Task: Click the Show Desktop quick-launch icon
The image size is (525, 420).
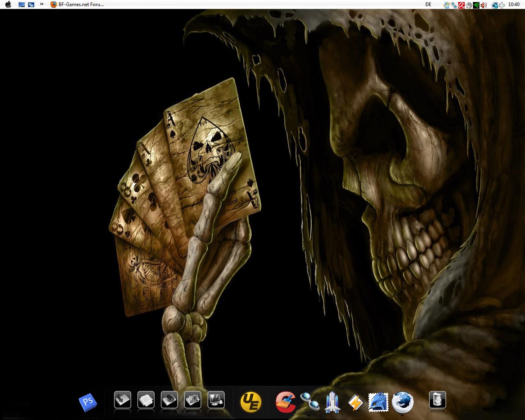Action: click(x=22, y=5)
